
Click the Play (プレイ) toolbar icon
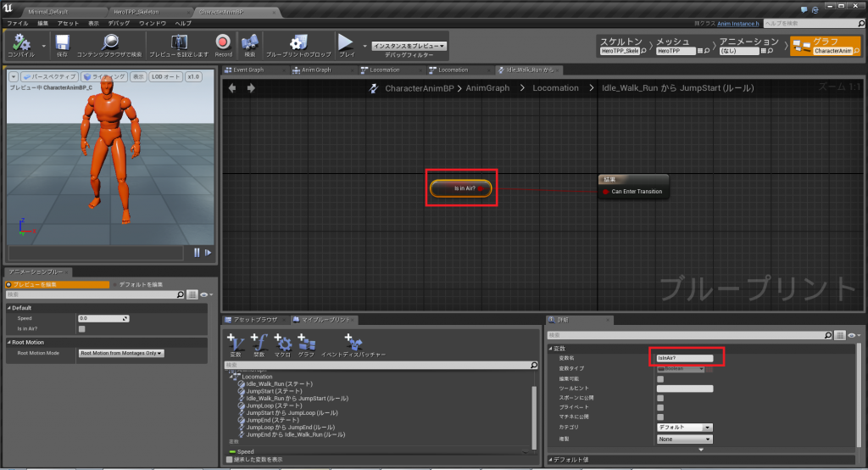pos(346,42)
